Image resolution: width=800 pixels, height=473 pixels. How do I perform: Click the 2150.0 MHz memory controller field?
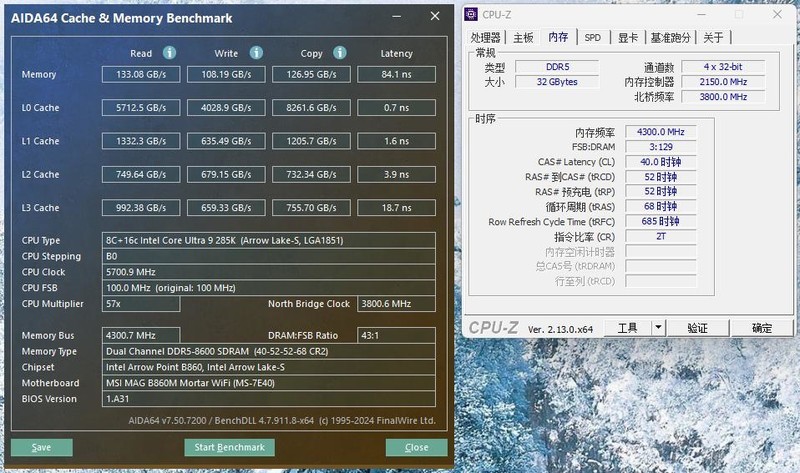(723, 82)
